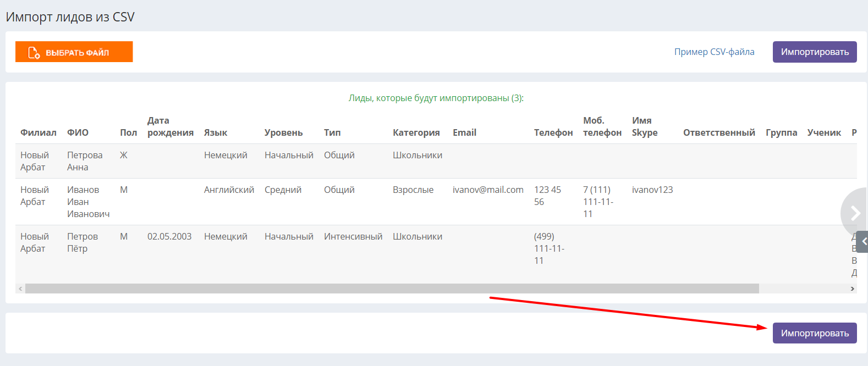The image size is (868, 366).
Task: Click the orange 'Выбрать файл' button
Action: 74,52
